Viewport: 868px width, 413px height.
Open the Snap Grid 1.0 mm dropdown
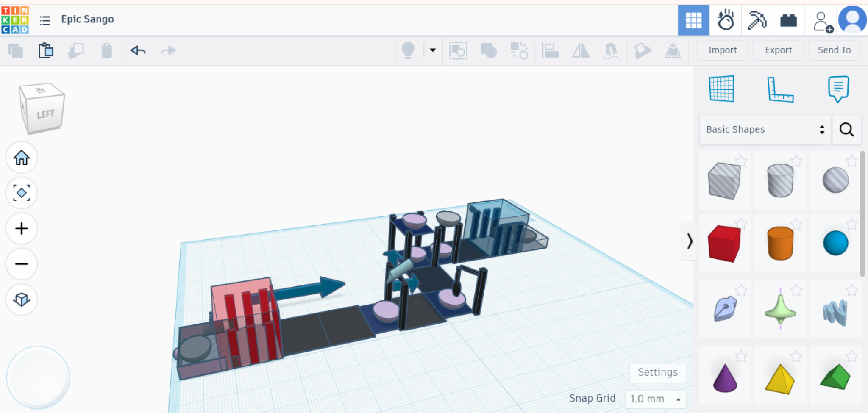[x=655, y=399]
